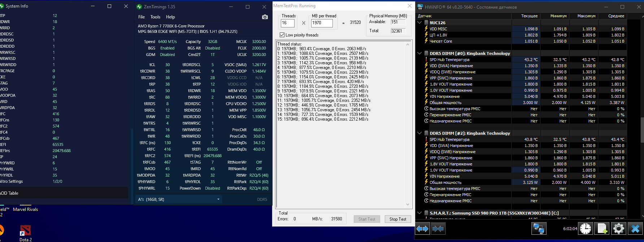This screenshot has height=242, width=644.
Task: Click Samsung SSD 980 PRO drive icon
Action: pyautogui.click(x=426, y=213)
